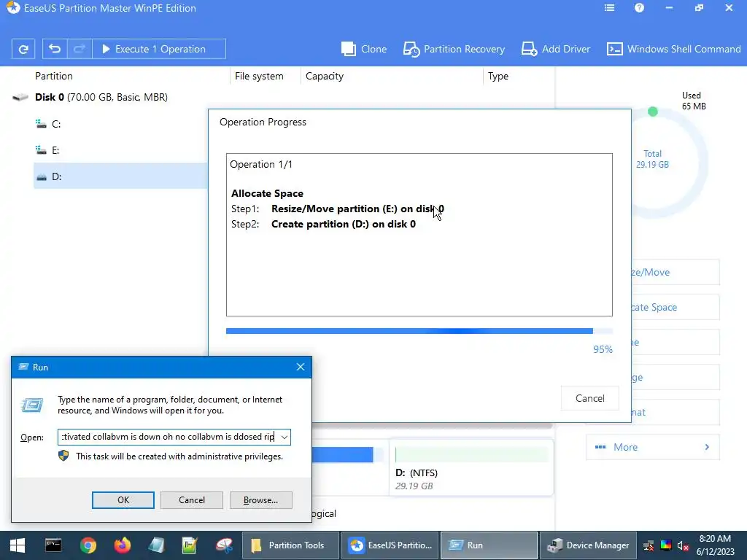Open the green notepad taskbar icon

pyautogui.click(x=190, y=545)
